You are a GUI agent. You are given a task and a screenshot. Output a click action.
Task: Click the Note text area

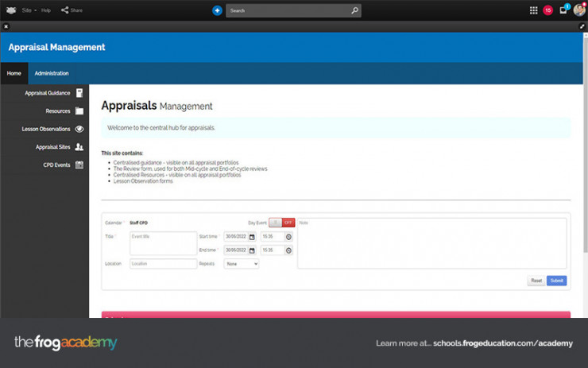432,243
